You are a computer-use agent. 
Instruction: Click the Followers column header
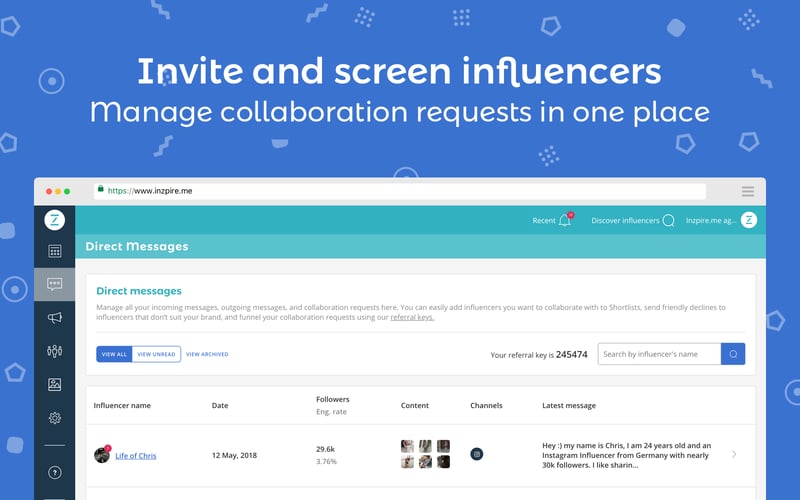(x=333, y=399)
